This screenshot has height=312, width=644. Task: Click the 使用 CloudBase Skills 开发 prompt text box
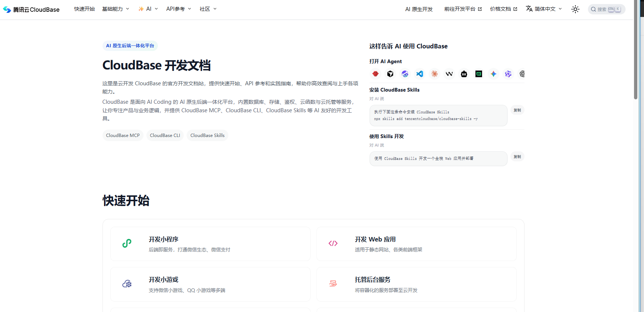click(x=438, y=159)
